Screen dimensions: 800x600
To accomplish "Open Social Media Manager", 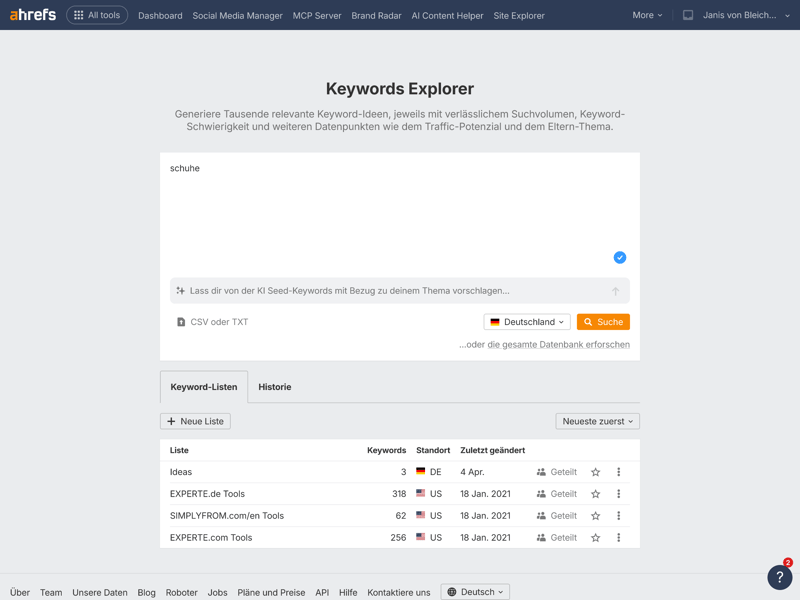I will coord(237,16).
